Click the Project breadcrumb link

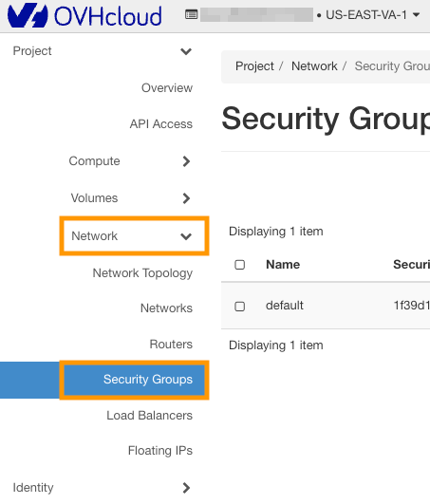[254, 66]
